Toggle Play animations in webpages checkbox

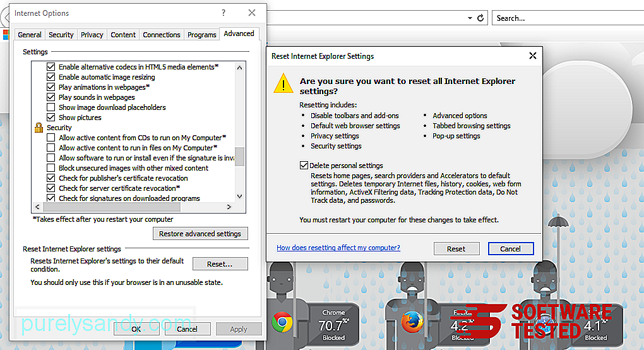pyautogui.click(x=51, y=87)
